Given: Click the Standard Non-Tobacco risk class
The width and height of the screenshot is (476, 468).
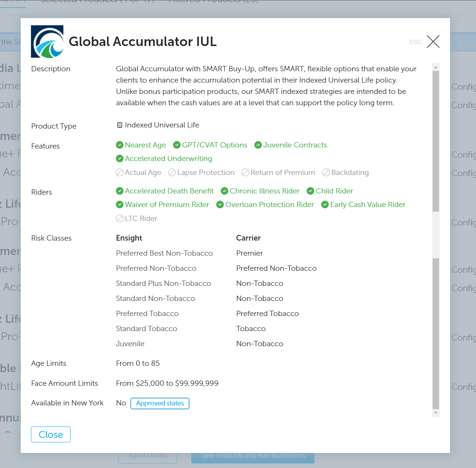Looking at the screenshot, I should (155, 298).
